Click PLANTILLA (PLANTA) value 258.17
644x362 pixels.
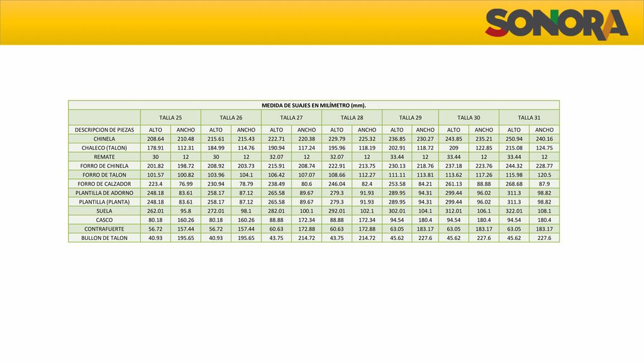pyautogui.click(x=216, y=202)
